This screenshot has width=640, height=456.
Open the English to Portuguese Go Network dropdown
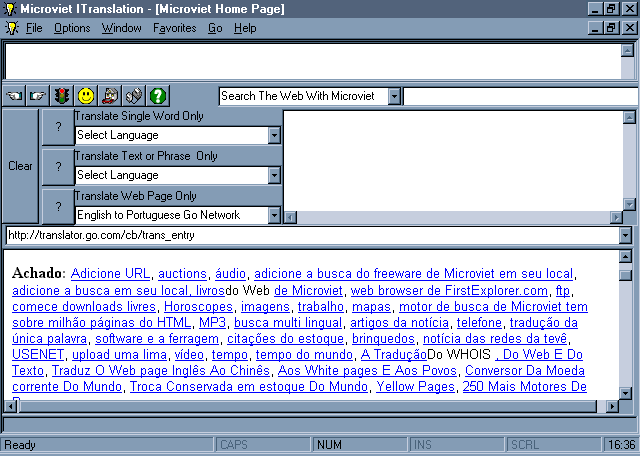pos(274,215)
